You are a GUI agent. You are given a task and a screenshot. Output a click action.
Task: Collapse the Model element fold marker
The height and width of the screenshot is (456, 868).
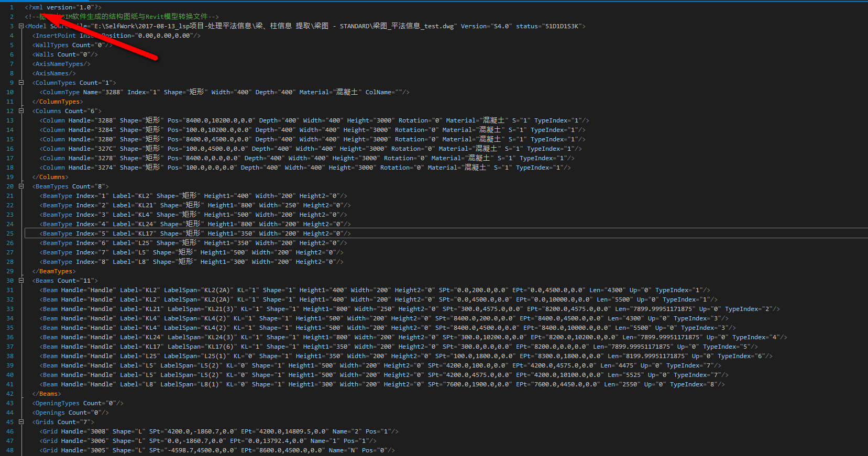[x=21, y=26]
